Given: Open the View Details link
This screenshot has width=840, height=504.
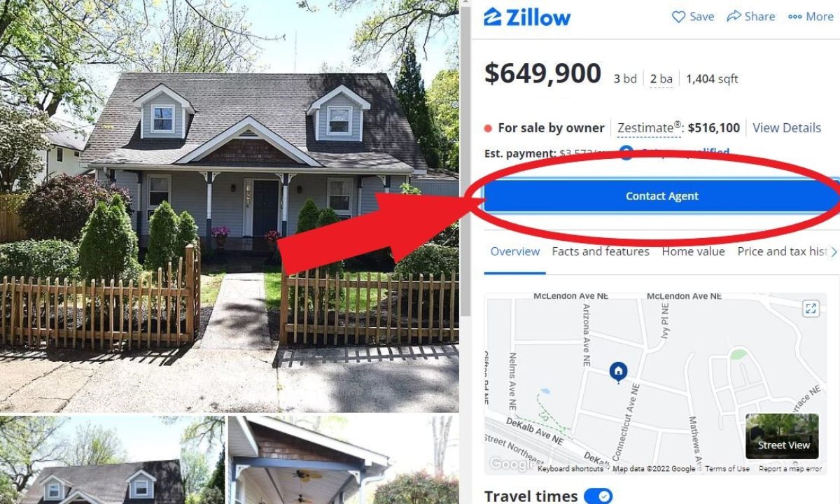Looking at the screenshot, I should click(787, 128).
